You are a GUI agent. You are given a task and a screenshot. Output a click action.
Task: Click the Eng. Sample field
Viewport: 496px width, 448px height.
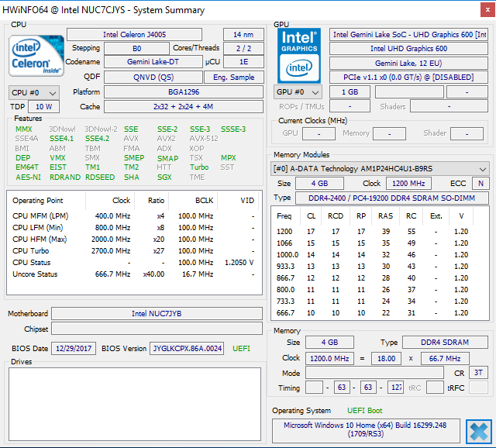pos(234,78)
